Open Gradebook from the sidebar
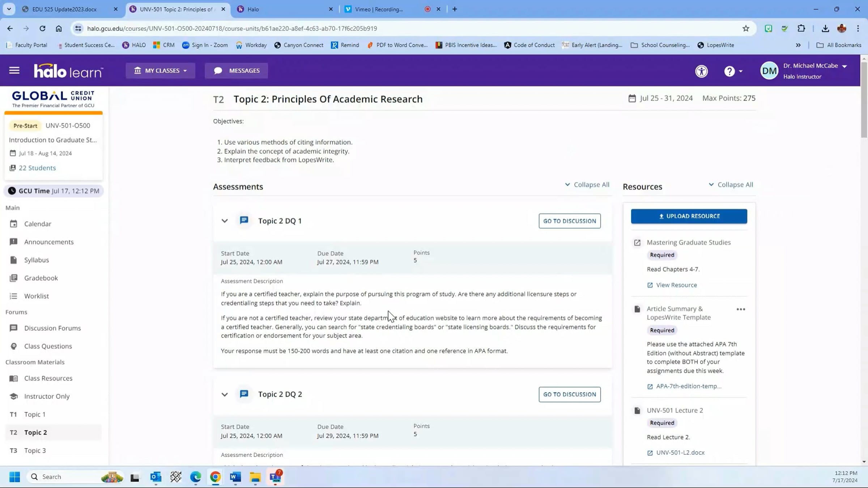Viewport: 868px width, 488px height. point(41,278)
